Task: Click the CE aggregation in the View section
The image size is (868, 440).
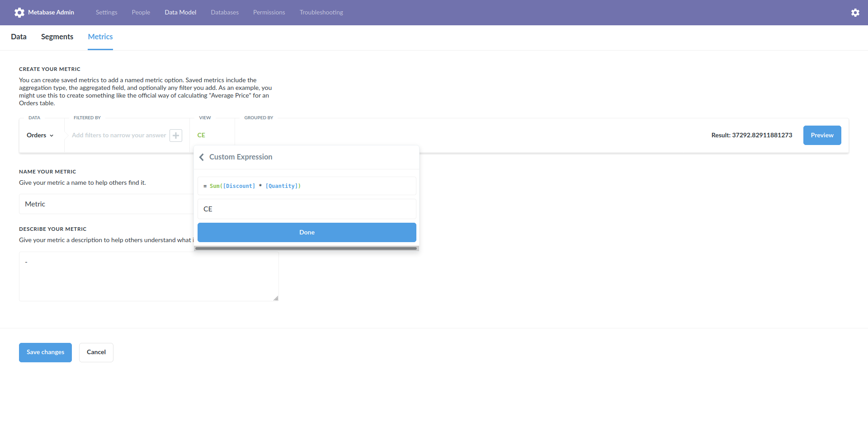Action: point(201,136)
